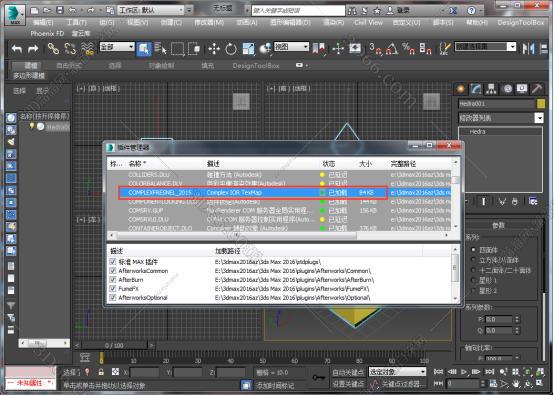Open the Create tab in command panel
The height and width of the screenshot is (395, 554).
(x=461, y=89)
